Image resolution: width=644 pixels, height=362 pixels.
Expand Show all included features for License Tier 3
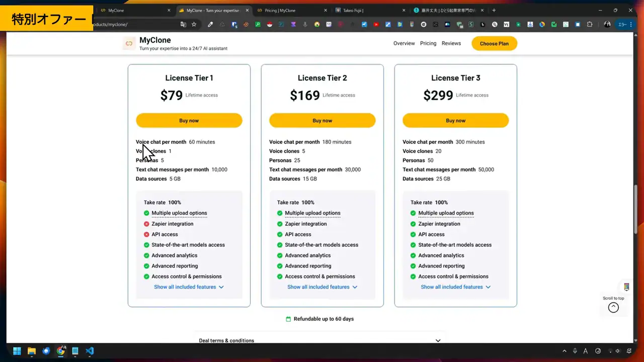tap(452, 287)
